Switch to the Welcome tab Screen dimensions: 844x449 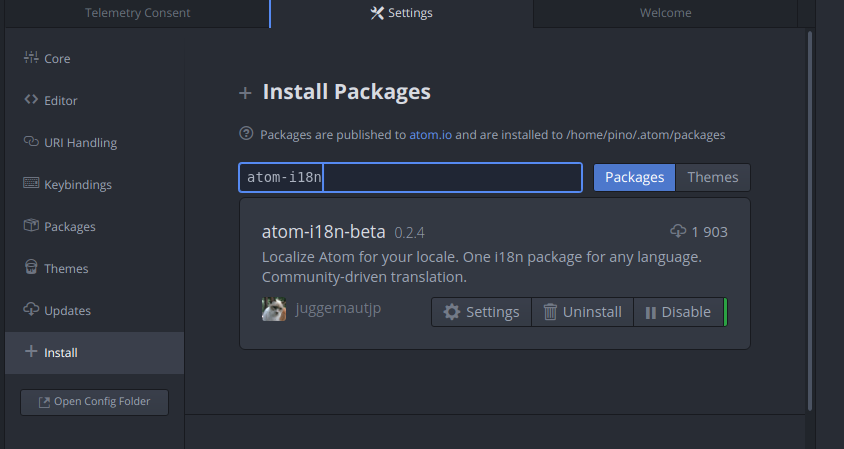pyautogui.click(x=665, y=13)
